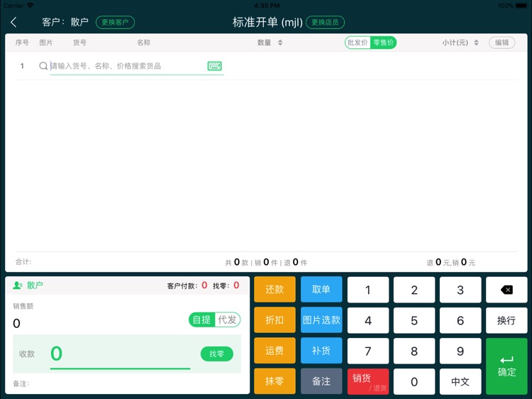Image resolution: width=532 pixels, height=399 pixels.
Task: Tap number key 2
Action: [x=414, y=290]
